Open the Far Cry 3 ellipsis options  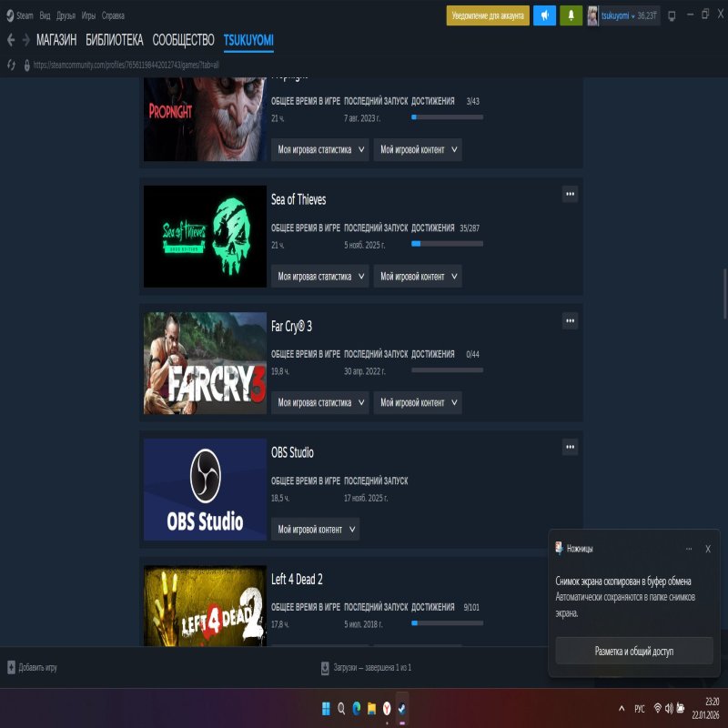(x=571, y=320)
